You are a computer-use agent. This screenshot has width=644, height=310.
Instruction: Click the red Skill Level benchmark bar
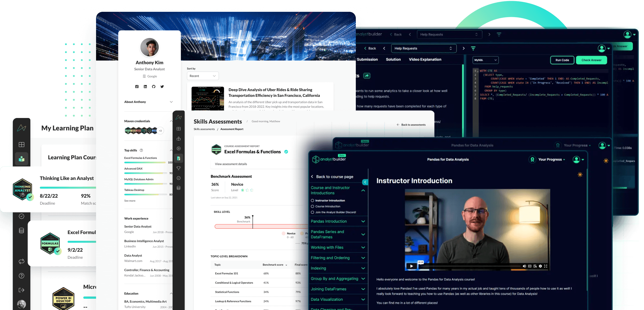click(262, 227)
